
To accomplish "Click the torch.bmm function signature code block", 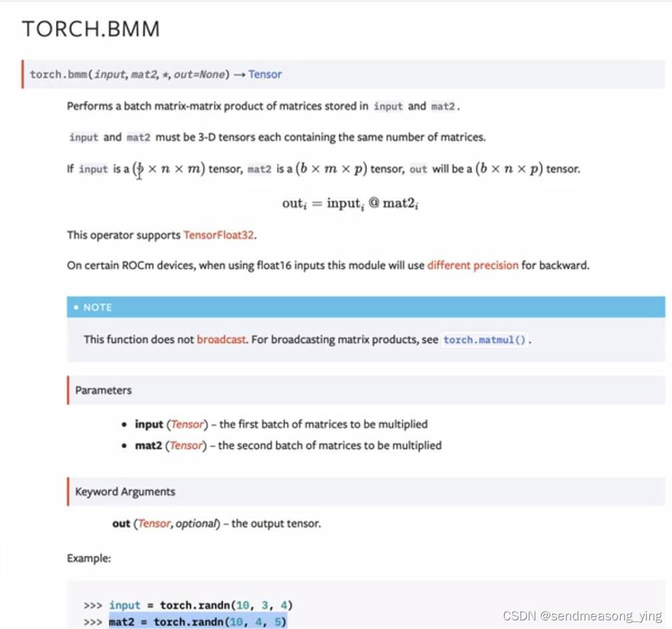I will point(133,75).
